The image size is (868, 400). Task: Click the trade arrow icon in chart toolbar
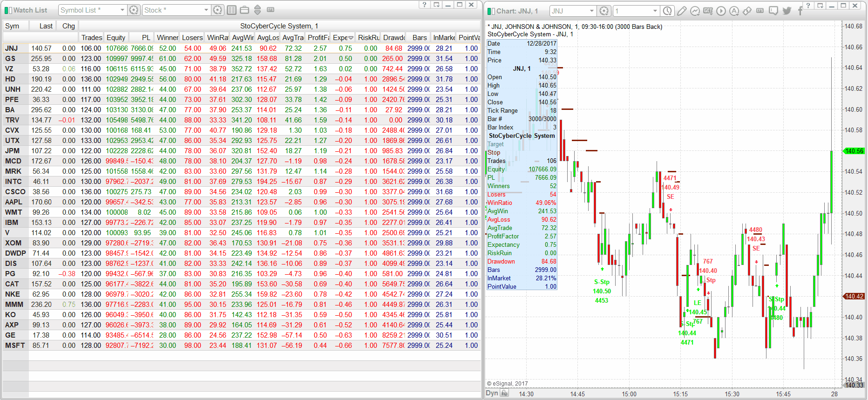pos(747,11)
